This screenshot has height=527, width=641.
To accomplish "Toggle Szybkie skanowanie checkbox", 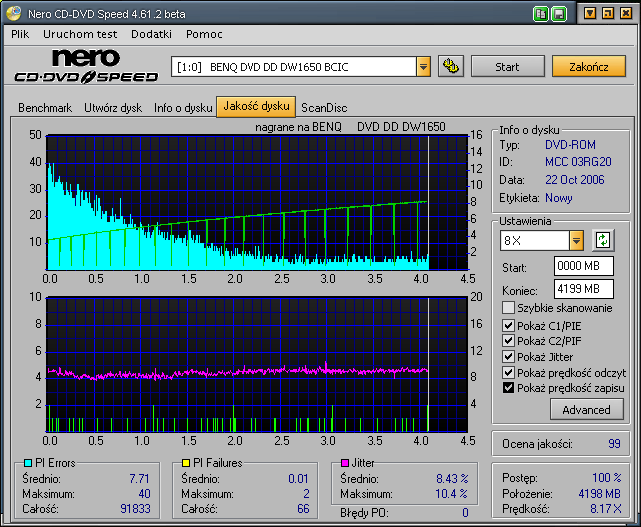I will point(508,307).
